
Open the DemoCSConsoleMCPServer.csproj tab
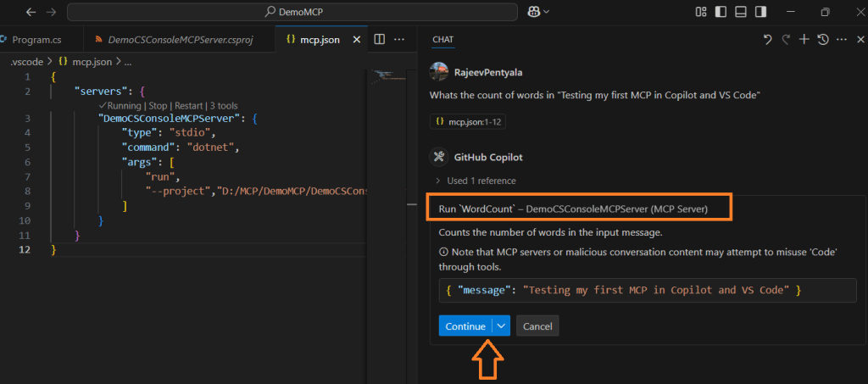point(180,40)
